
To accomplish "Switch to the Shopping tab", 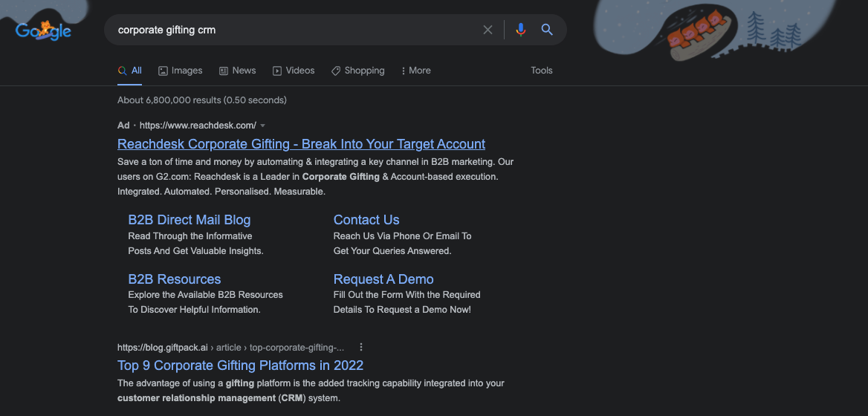I will tap(357, 71).
